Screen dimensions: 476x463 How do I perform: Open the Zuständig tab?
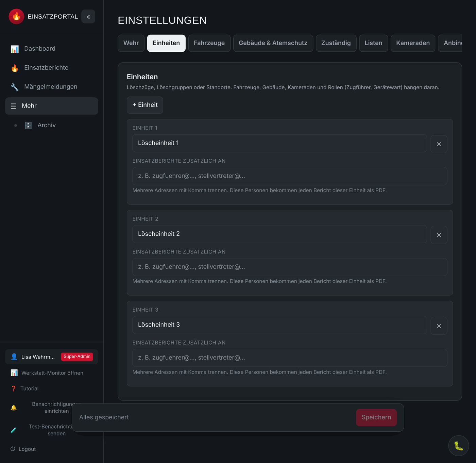tap(336, 43)
